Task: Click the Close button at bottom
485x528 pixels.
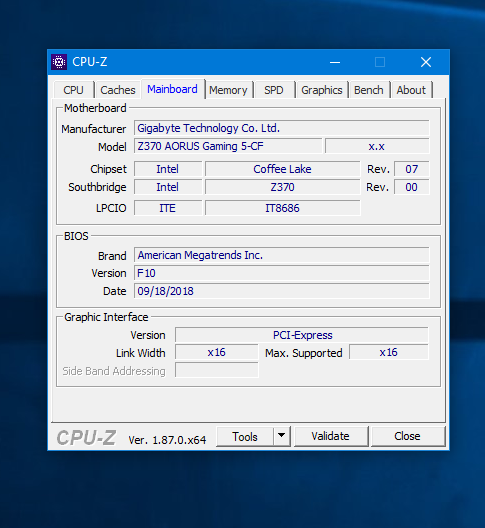Action: (408, 437)
